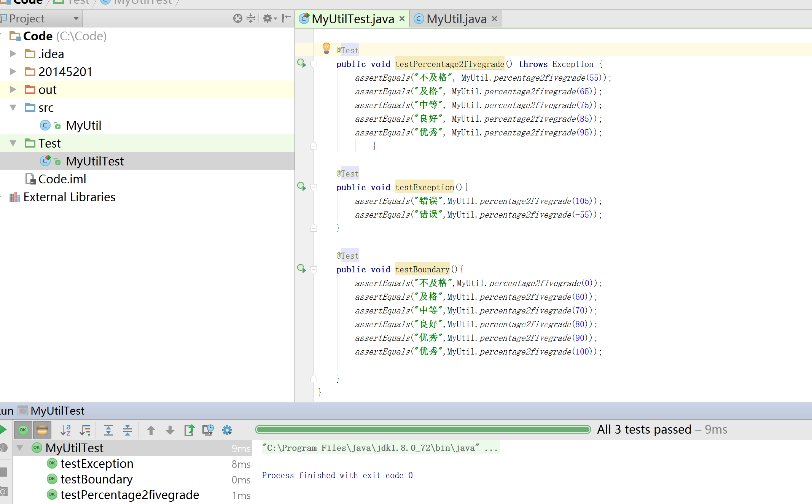The width and height of the screenshot is (812, 504).
Task: Go to previous failed test arrow
Action: 151,430
